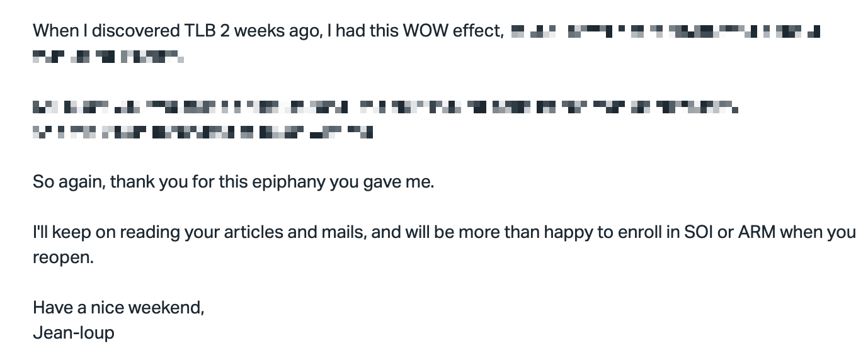Click the pixelated text after "WOW effect,"

click(x=665, y=31)
